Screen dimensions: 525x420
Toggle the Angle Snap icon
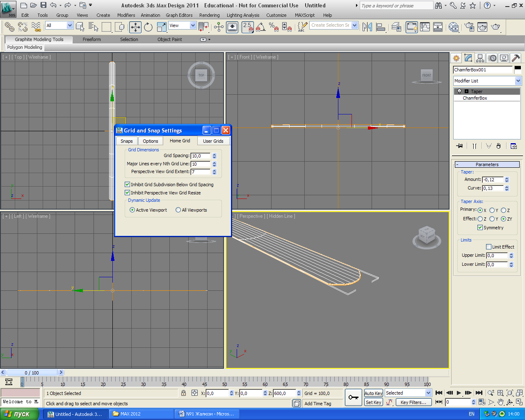(261, 27)
